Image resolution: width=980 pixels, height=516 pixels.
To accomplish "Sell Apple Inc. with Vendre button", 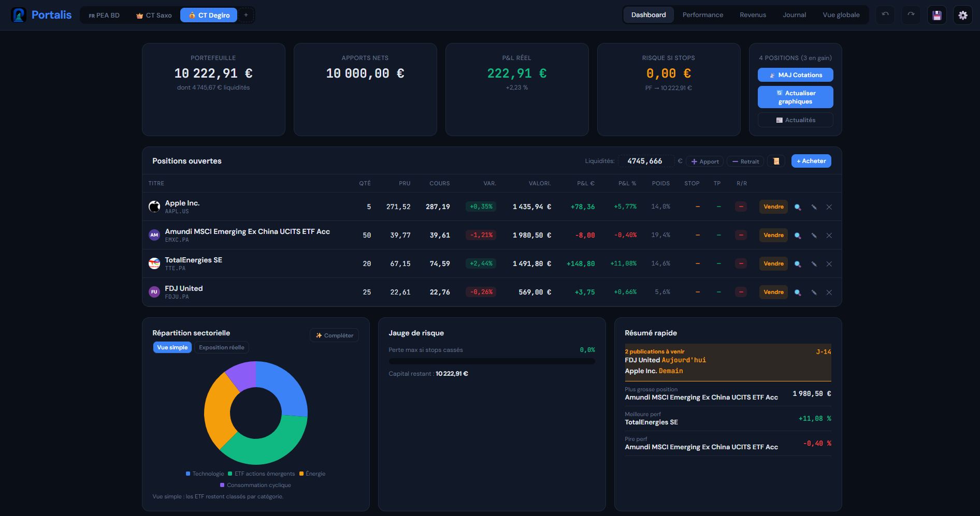I will click(773, 207).
